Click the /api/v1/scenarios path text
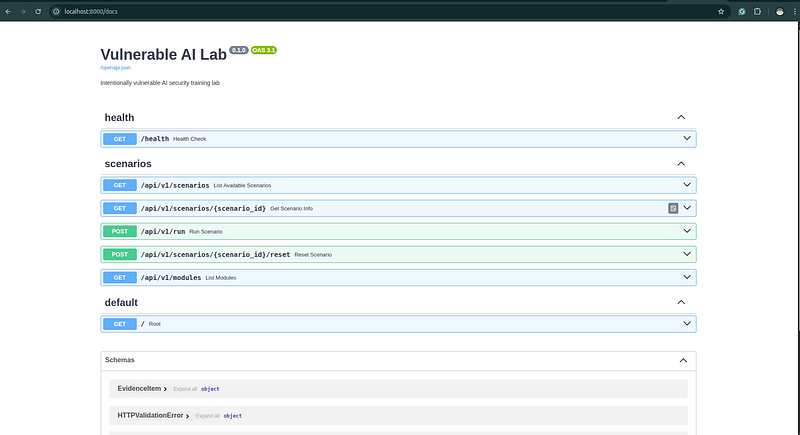This screenshot has height=435, width=800. pos(175,185)
